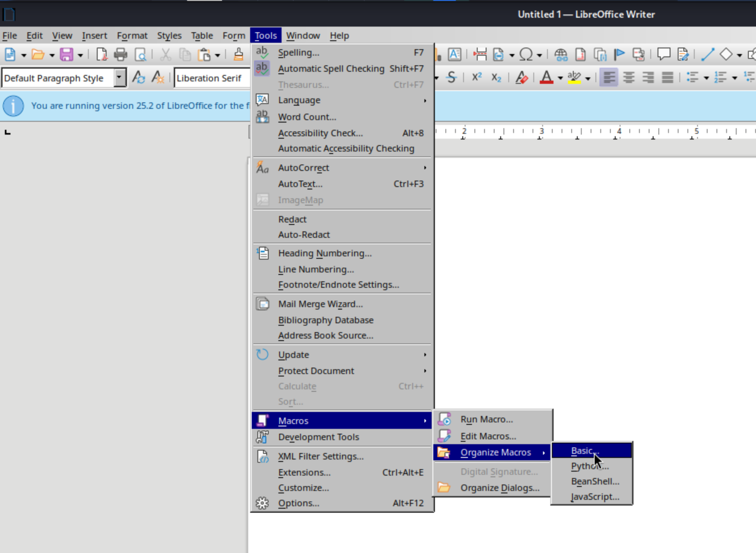Screen dimensions: 756x553
Task: Click the New Document icon
Action: (10, 54)
